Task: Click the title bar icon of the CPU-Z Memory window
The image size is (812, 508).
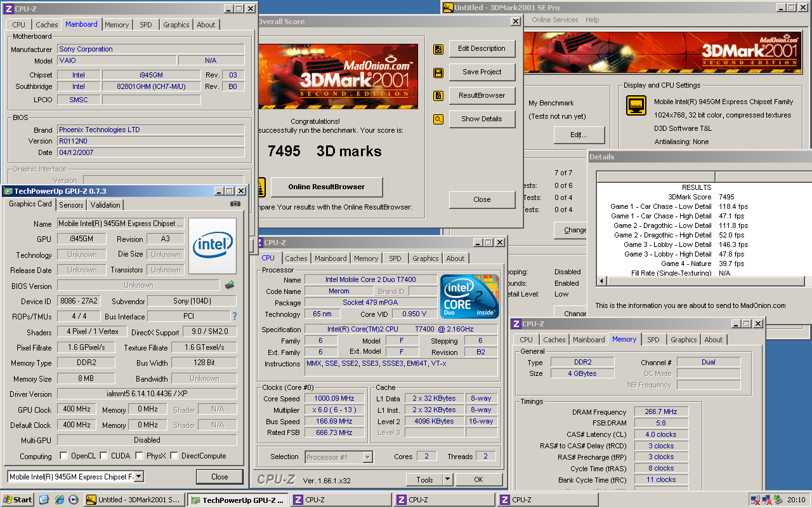Action: click(x=516, y=324)
